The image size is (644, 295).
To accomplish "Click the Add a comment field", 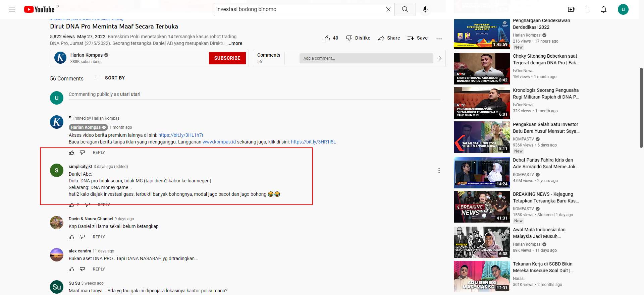I will point(366,58).
